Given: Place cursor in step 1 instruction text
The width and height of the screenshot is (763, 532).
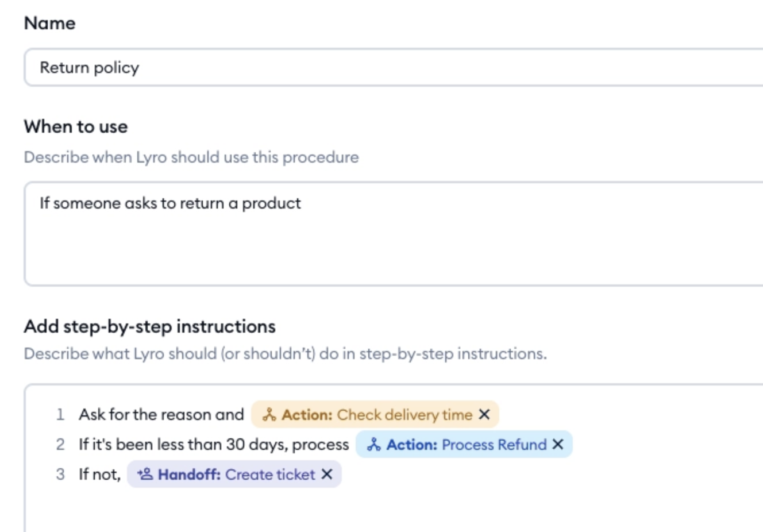Looking at the screenshot, I should point(161,414).
